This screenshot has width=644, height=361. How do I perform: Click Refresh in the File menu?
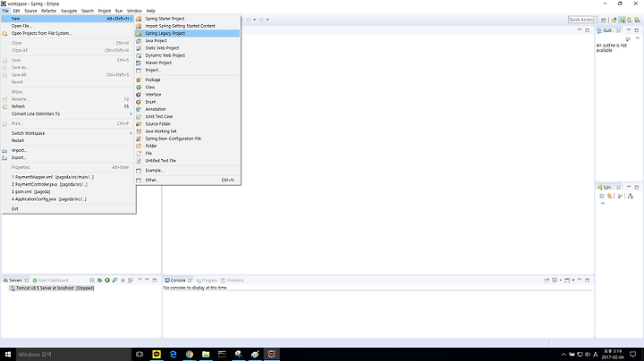tap(68, 106)
